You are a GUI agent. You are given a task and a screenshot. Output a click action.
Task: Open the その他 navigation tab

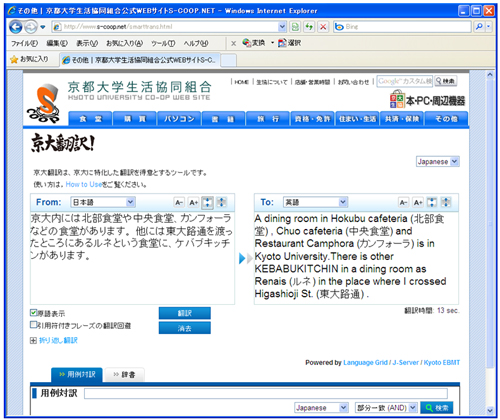coord(446,119)
